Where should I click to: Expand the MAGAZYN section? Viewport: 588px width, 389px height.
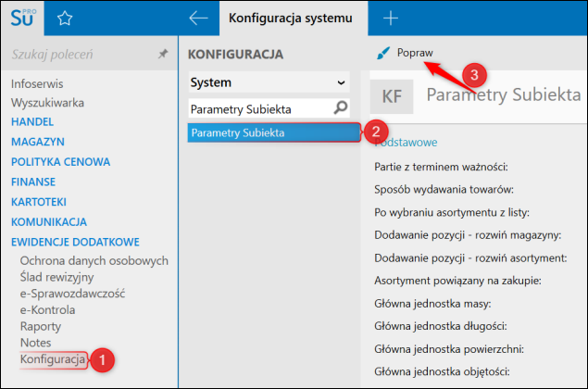(38, 142)
